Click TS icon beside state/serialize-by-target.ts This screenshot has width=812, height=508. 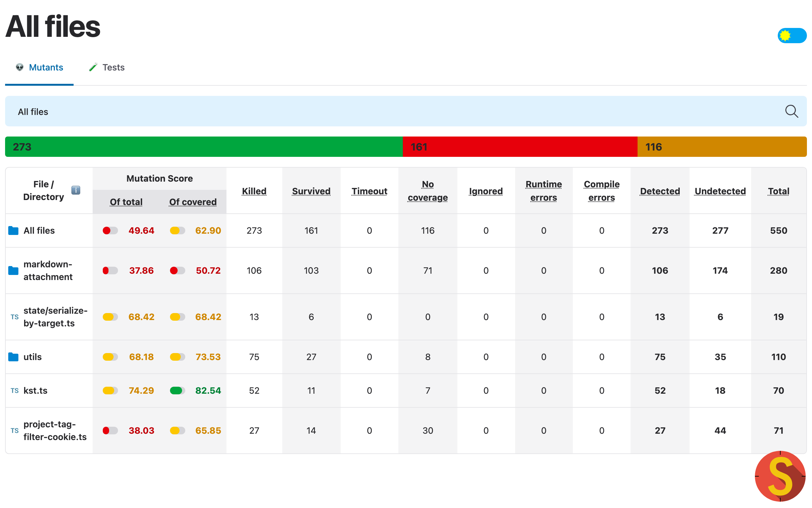click(14, 317)
